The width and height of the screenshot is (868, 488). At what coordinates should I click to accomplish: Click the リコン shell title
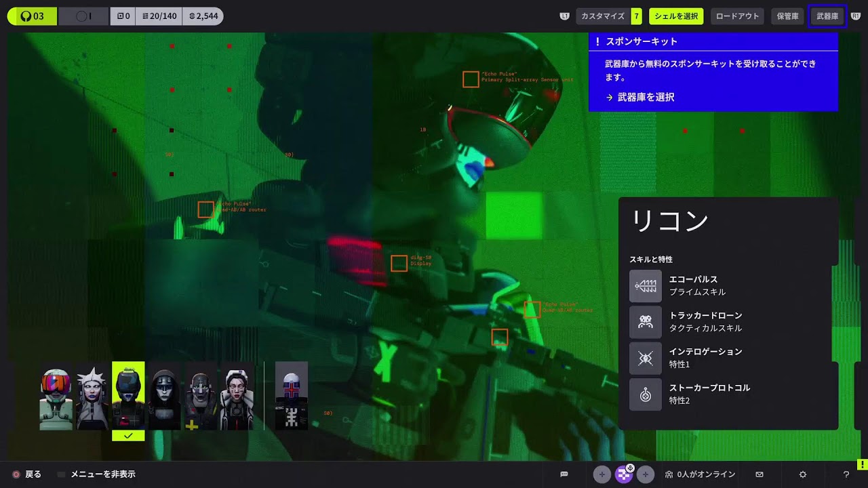coord(670,222)
